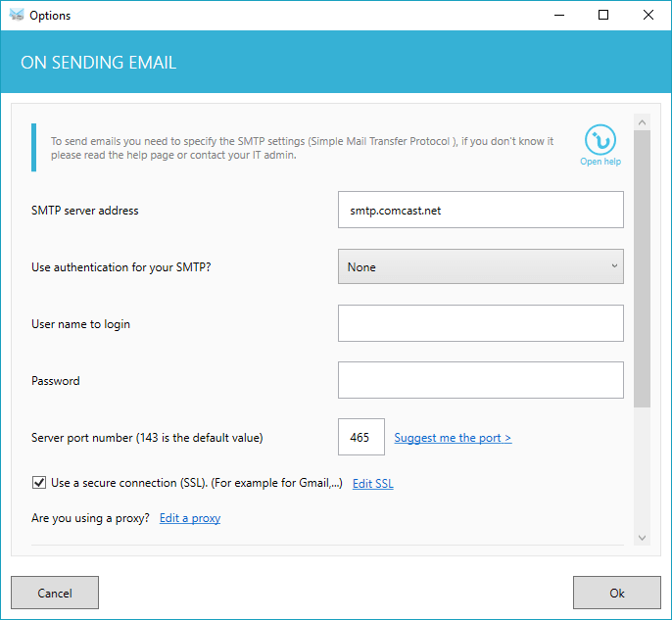Screen dimensions: 672x620
Task: Click the Open help circular icon
Action: (x=600, y=140)
